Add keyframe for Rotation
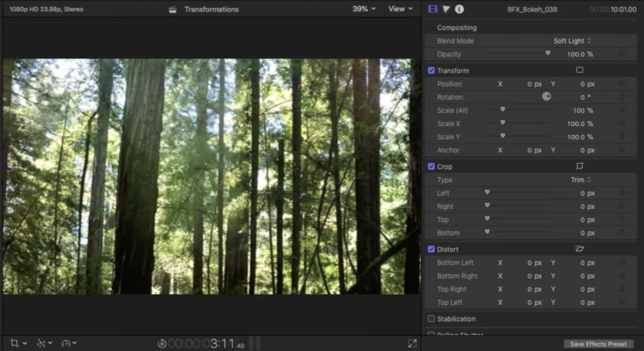 tap(622, 97)
